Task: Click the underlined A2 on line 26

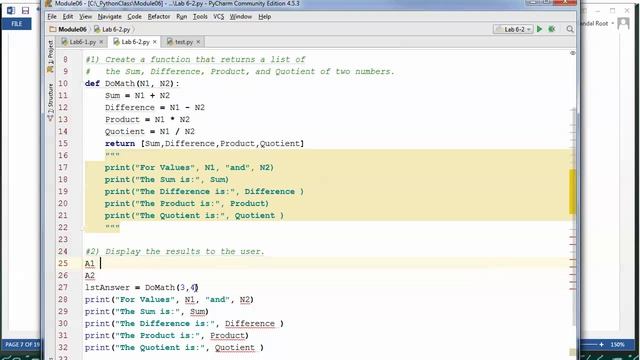Action: tap(90, 276)
